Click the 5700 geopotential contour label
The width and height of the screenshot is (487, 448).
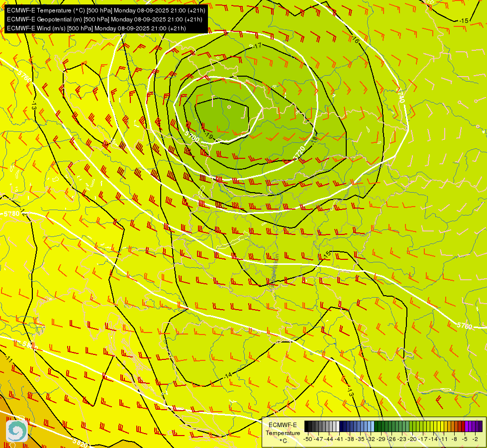(192, 136)
